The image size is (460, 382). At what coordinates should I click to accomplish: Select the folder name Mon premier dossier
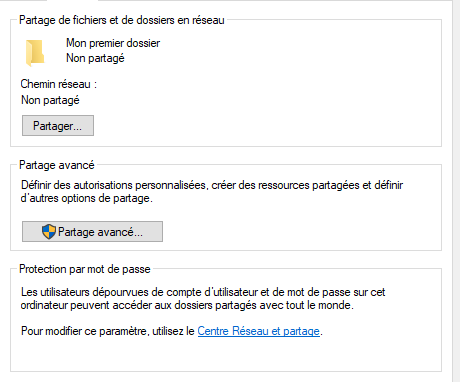113,43
